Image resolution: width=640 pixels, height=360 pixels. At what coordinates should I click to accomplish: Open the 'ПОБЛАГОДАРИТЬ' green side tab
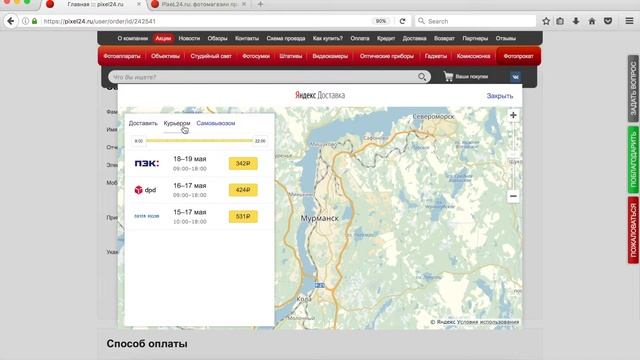tap(633, 160)
